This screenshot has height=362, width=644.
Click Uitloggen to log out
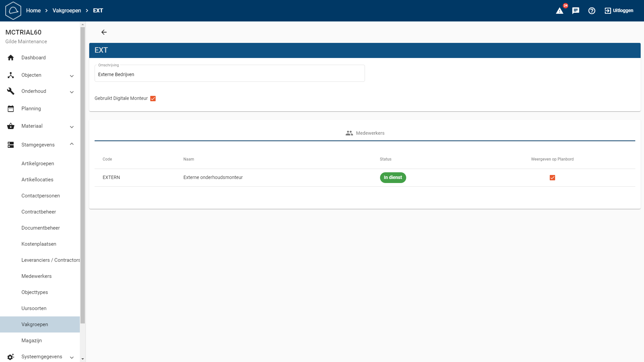click(x=619, y=11)
